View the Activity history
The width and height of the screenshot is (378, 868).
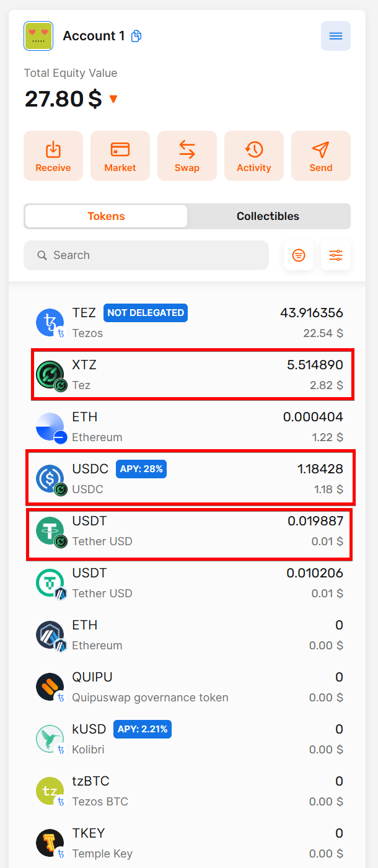(254, 156)
